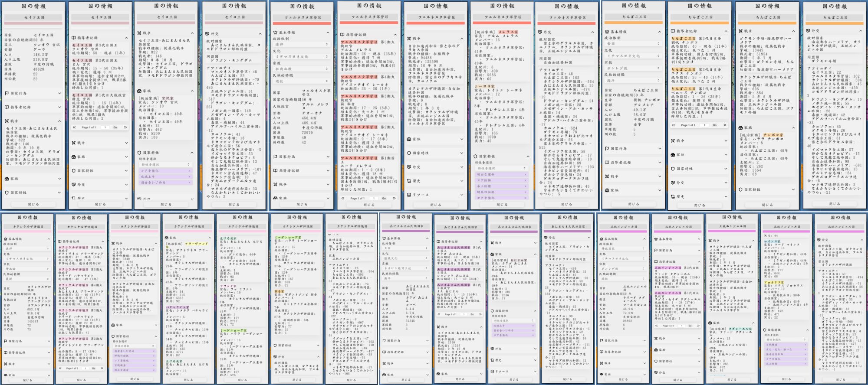868x385 pixels.
Task: Click メレラス家 family link in フェルネスタ軍管区
Action: (508, 32)
